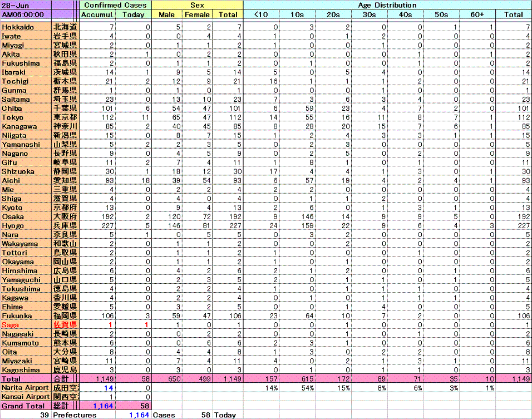Click the 60+ age column header
Screen dimensions: 532x419
(x=477, y=14)
